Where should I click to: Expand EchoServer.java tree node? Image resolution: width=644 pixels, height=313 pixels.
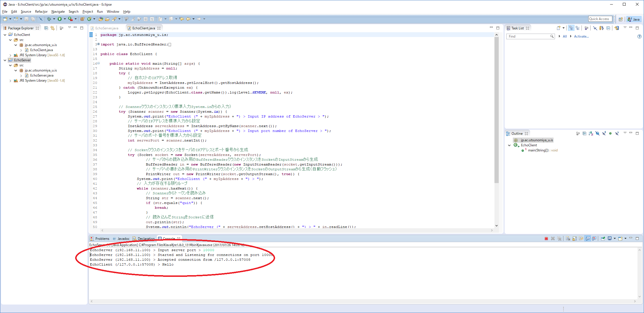tap(21, 76)
